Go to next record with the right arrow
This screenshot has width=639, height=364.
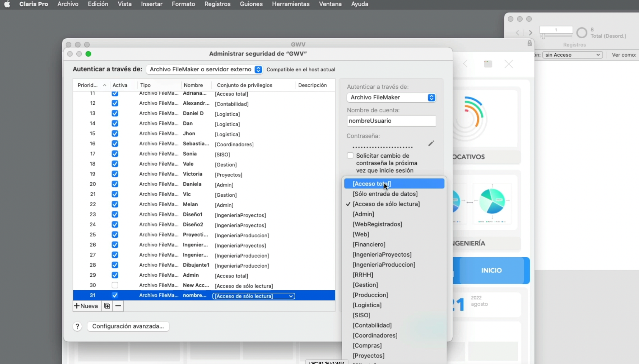point(530,33)
